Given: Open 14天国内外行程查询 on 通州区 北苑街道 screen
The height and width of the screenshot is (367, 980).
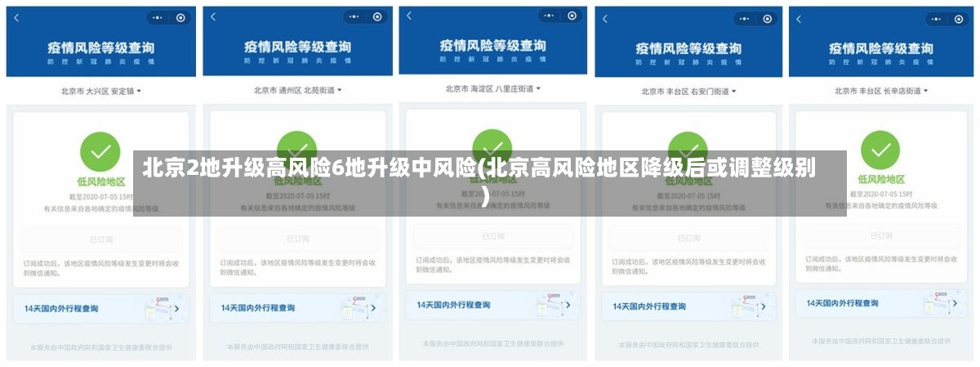Looking at the screenshot, I should coord(297,308).
